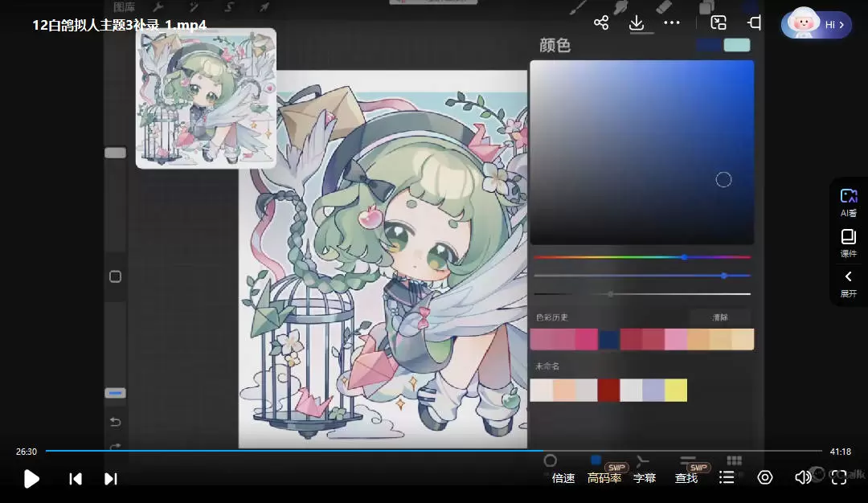868x503 pixels.
Task: Mute the video volume
Action: [802, 478]
